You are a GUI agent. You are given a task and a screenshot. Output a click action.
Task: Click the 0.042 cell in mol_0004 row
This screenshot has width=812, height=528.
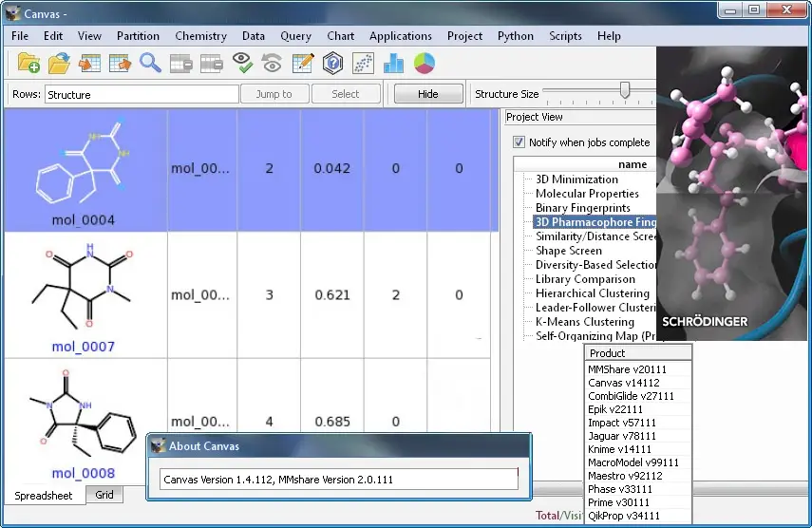332,169
